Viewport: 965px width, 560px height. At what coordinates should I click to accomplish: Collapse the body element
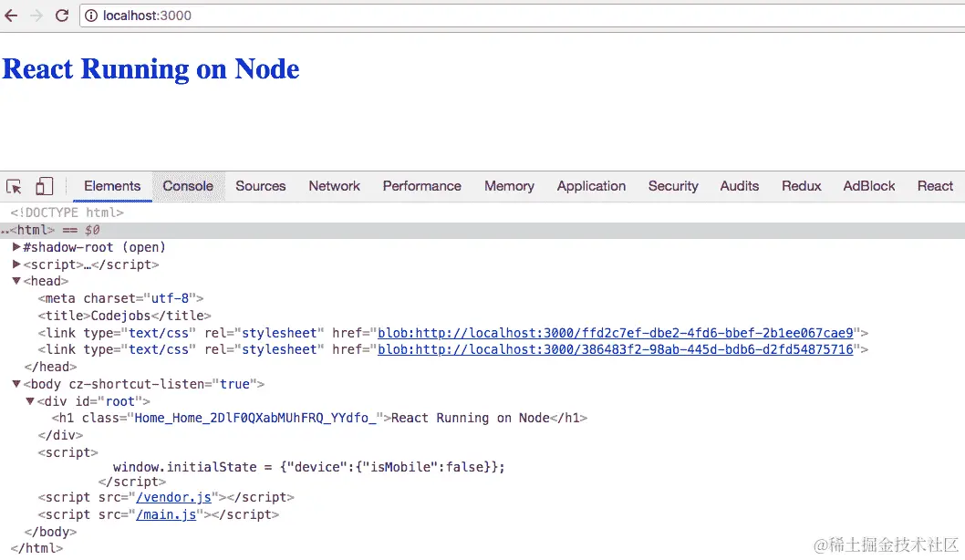pos(16,384)
